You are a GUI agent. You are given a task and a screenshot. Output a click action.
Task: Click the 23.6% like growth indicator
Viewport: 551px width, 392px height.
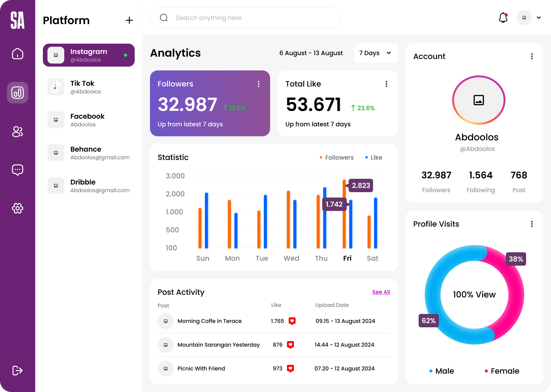[x=363, y=108]
